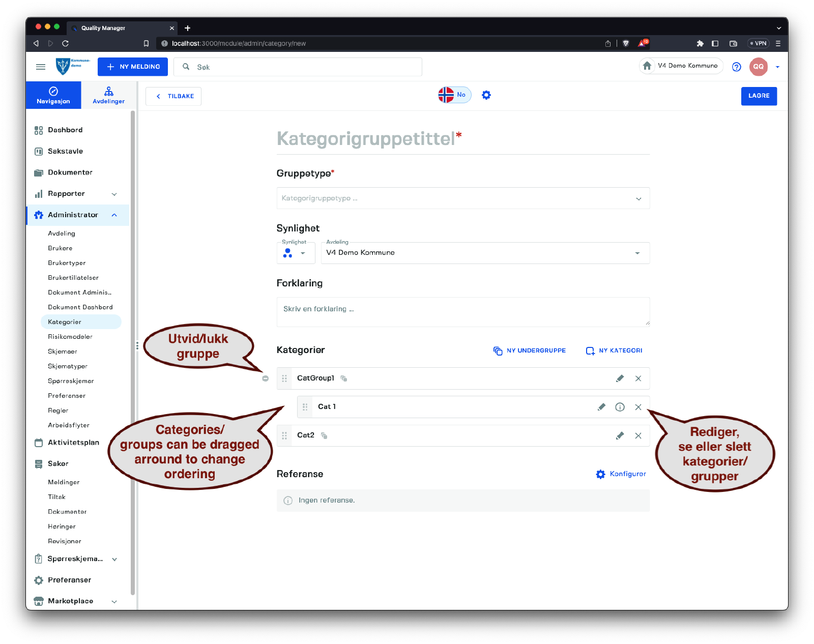Delete Cat 1 using its X icon
Image resolution: width=814 pixels, height=644 pixels.
638,407
